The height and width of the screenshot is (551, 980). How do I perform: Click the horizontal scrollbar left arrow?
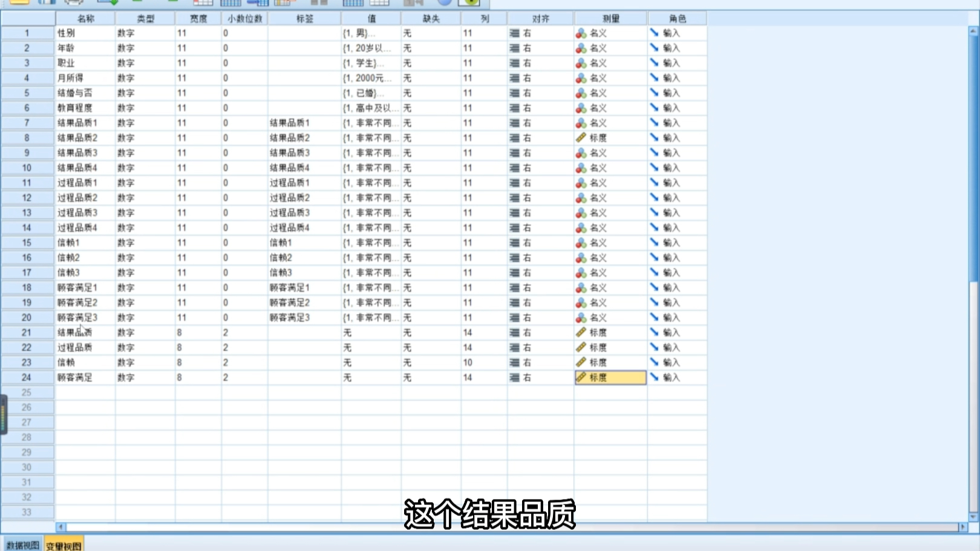(x=60, y=527)
